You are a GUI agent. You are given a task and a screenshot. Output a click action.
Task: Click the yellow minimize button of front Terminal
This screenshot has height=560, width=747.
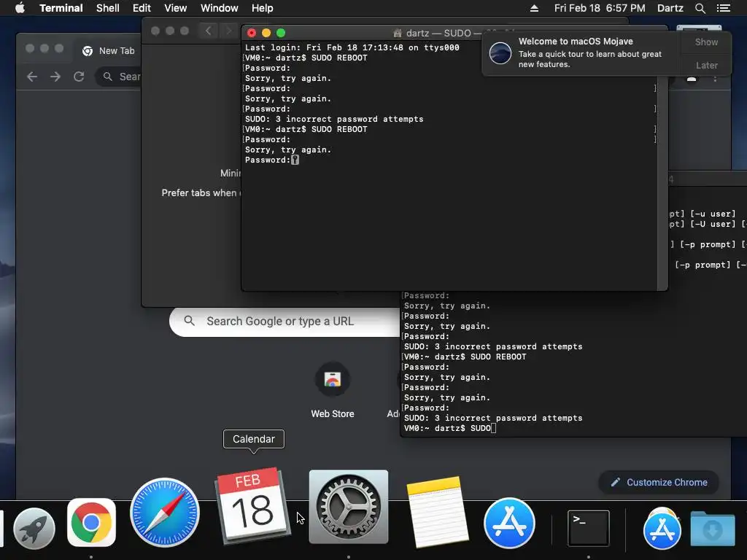pos(266,33)
